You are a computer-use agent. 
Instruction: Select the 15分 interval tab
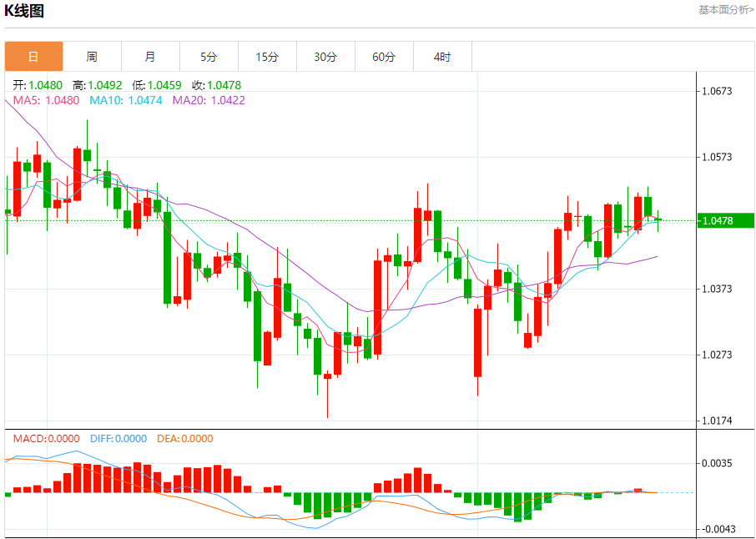point(267,57)
